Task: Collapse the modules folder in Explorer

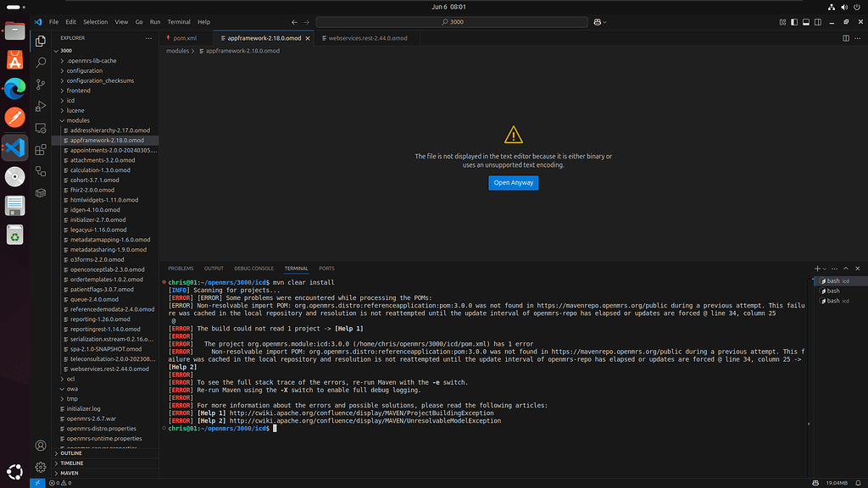Action: coord(78,120)
